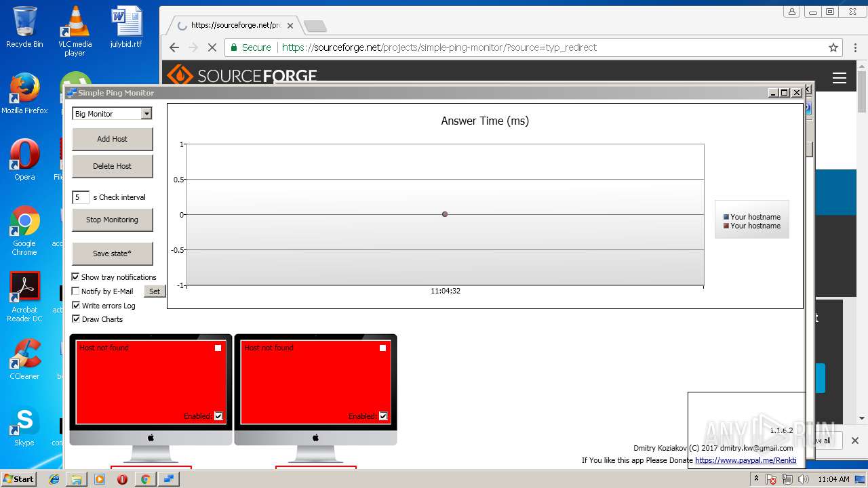The width and height of the screenshot is (868, 488).
Task: Click the Set e-mail button
Action: tap(155, 291)
